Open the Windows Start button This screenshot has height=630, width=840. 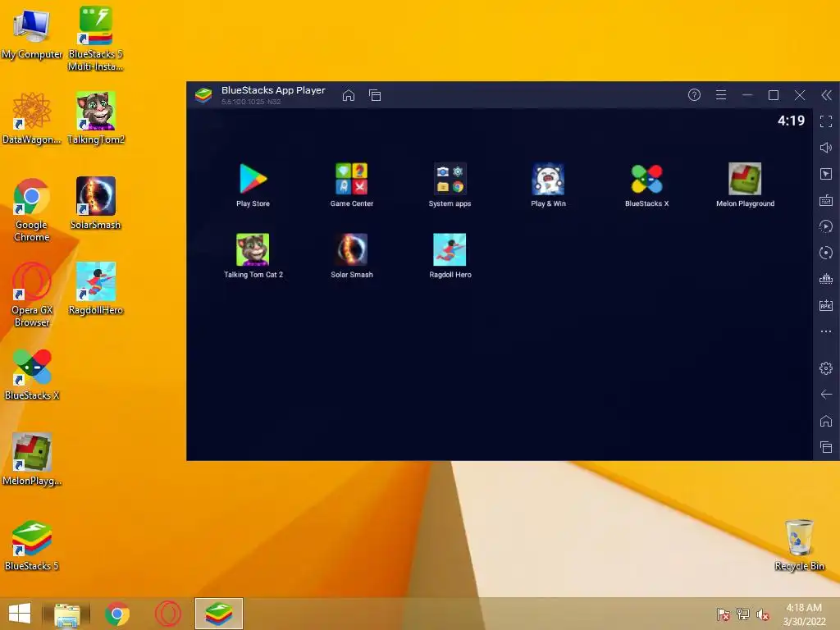pyautogui.click(x=20, y=614)
